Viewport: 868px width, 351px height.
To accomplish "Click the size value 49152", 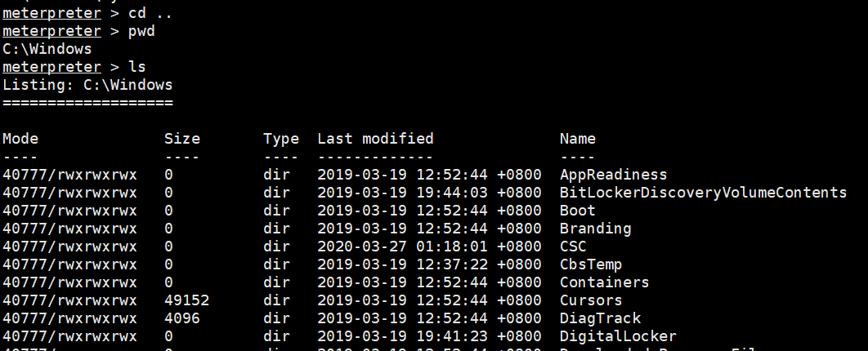I will (x=186, y=300).
